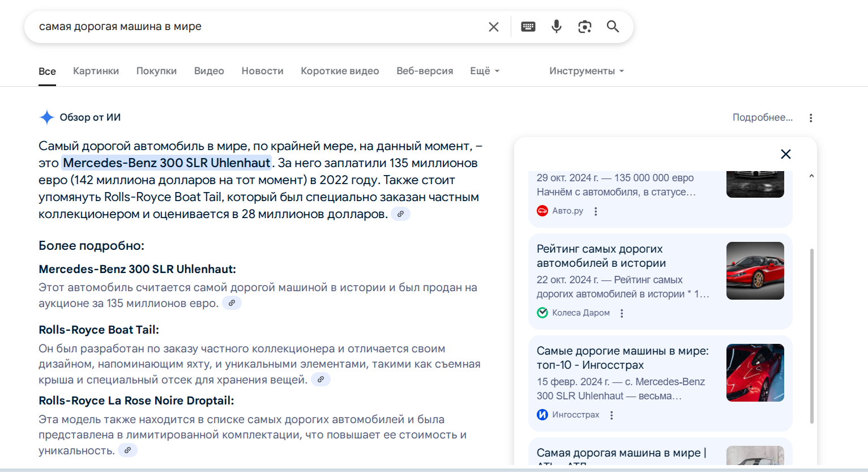
Task: Click the Более подробно: heading
Action: [x=92, y=246]
